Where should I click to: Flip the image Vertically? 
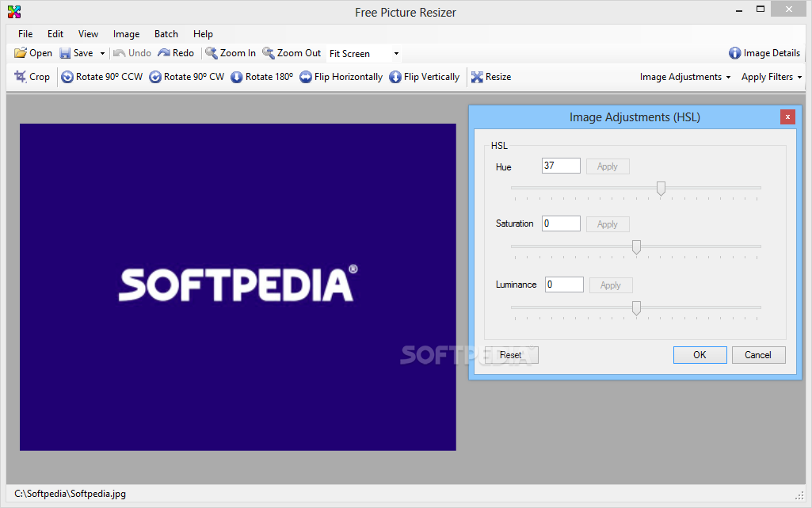point(425,77)
